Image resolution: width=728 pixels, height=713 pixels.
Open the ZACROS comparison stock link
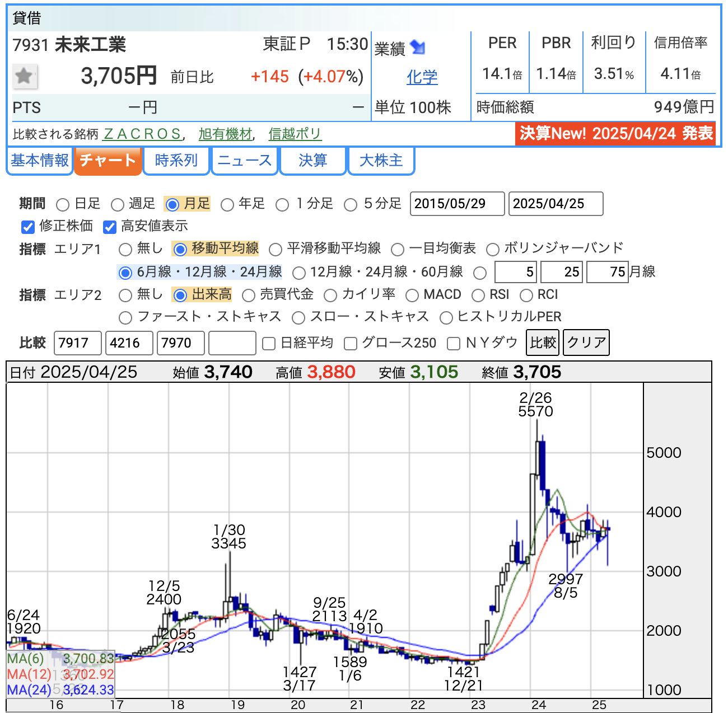tap(142, 134)
